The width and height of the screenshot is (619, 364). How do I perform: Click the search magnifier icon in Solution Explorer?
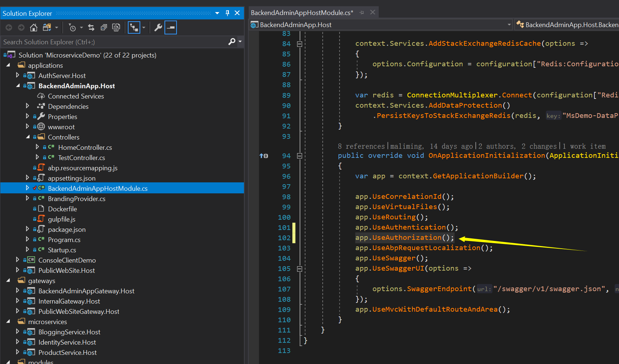(x=231, y=42)
